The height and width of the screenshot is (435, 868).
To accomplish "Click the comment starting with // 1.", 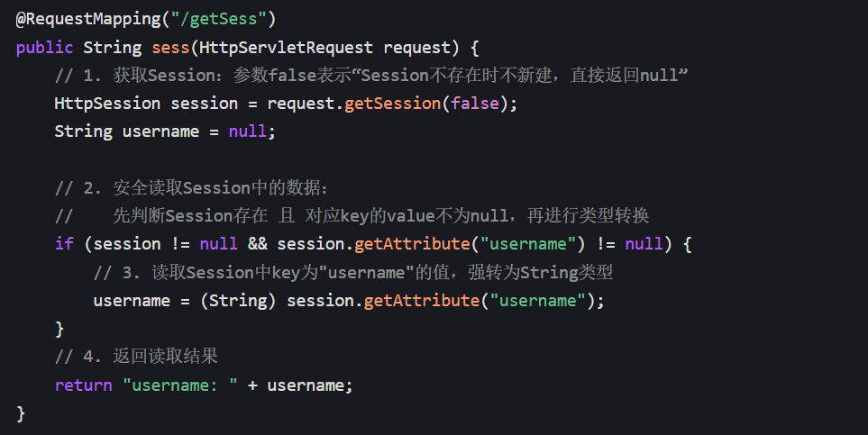I will click(371, 76).
